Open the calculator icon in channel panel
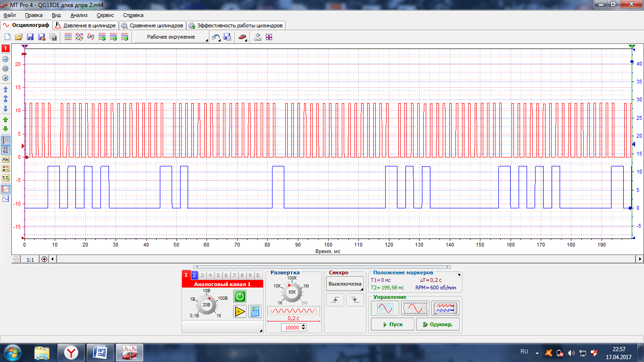644x362 pixels. click(x=255, y=311)
